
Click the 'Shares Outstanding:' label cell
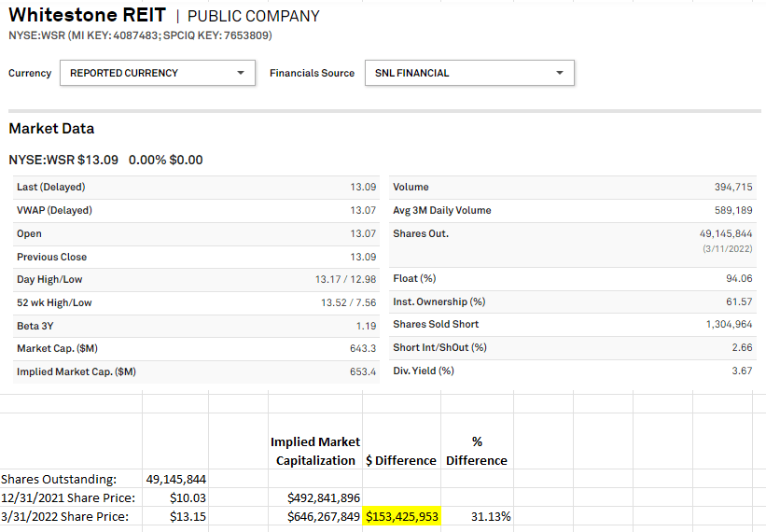(70, 479)
